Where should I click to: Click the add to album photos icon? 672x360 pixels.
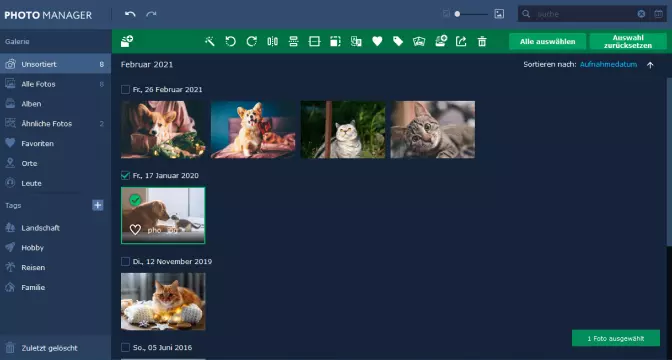(x=419, y=41)
